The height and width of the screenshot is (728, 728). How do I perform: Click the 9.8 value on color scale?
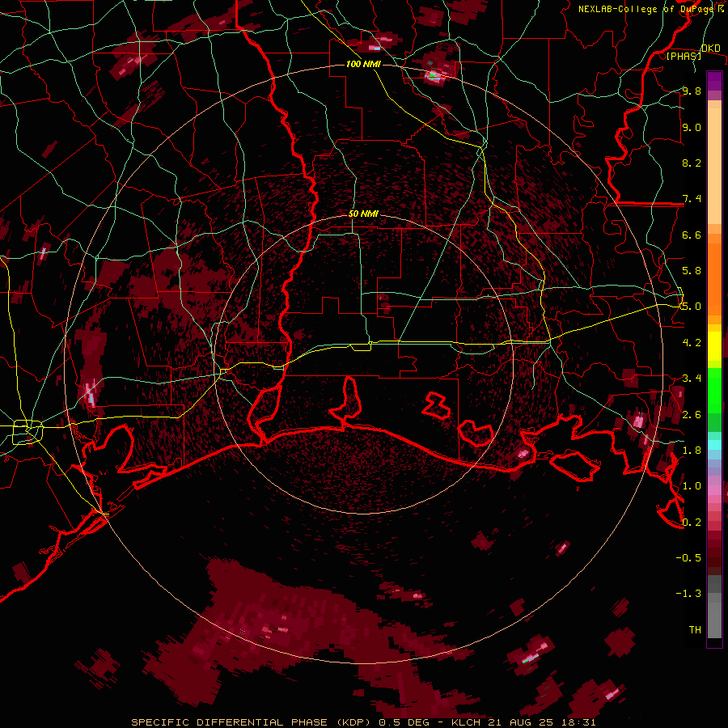click(692, 91)
